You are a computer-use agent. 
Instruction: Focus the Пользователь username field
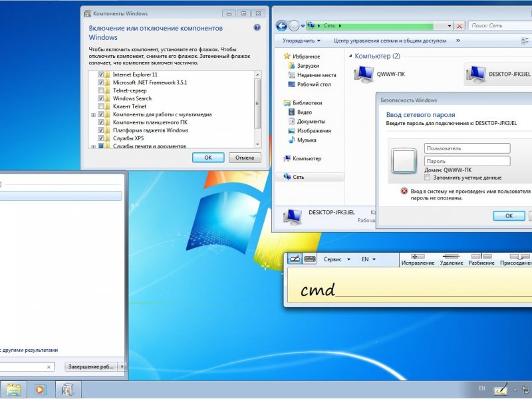click(x=467, y=148)
